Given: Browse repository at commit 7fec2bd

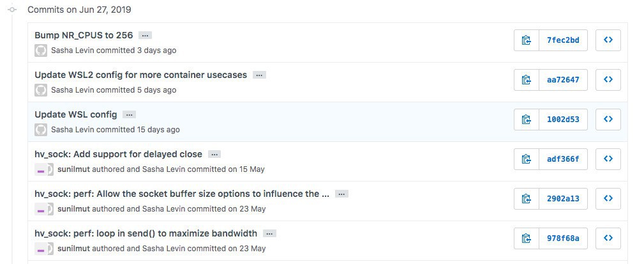Looking at the screenshot, I should tap(608, 40).
